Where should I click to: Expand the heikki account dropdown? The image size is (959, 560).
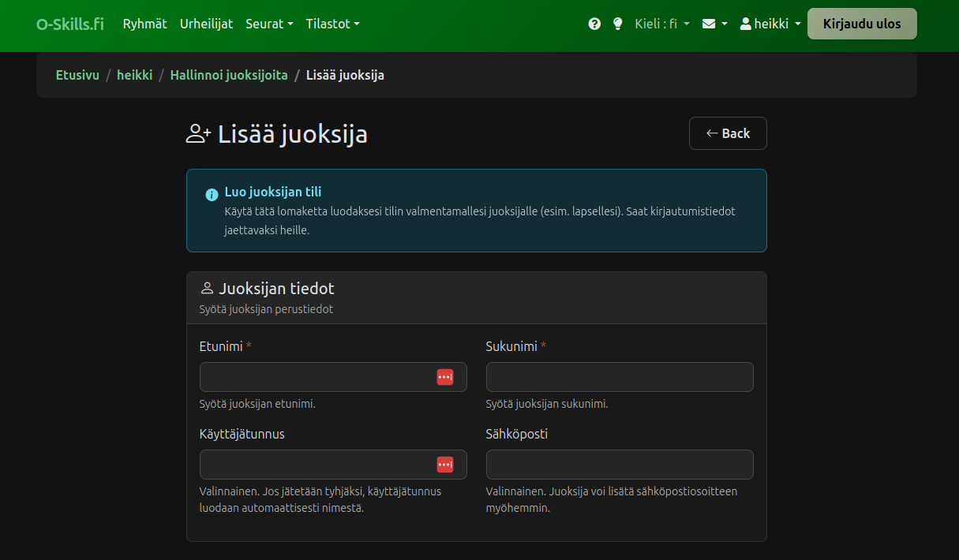(x=770, y=24)
